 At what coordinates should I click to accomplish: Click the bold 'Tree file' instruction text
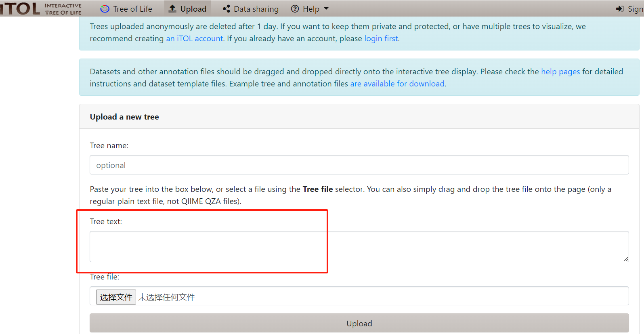click(x=318, y=189)
